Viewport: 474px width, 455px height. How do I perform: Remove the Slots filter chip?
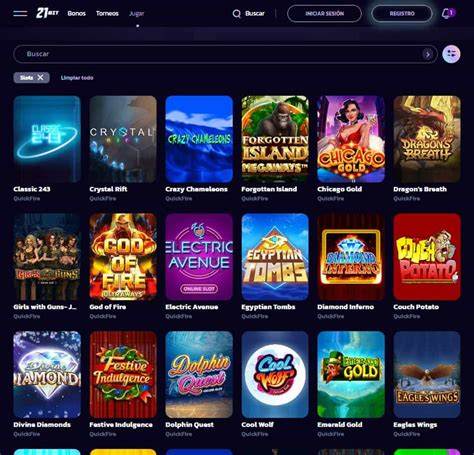(40, 77)
